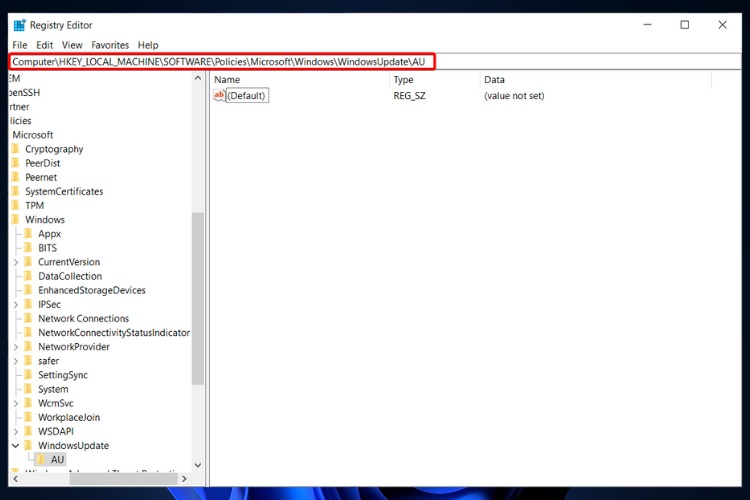Select the PeerDist folder icon
The width and height of the screenshot is (750, 500).
[x=15, y=163]
